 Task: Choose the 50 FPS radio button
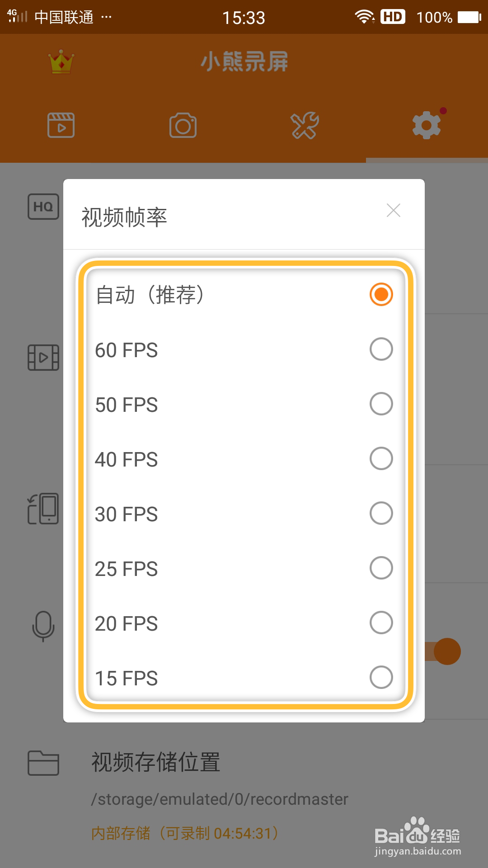click(x=381, y=404)
